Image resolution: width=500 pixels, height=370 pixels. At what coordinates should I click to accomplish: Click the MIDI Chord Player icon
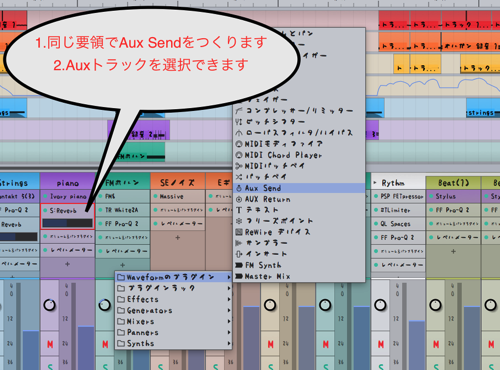tap(239, 155)
